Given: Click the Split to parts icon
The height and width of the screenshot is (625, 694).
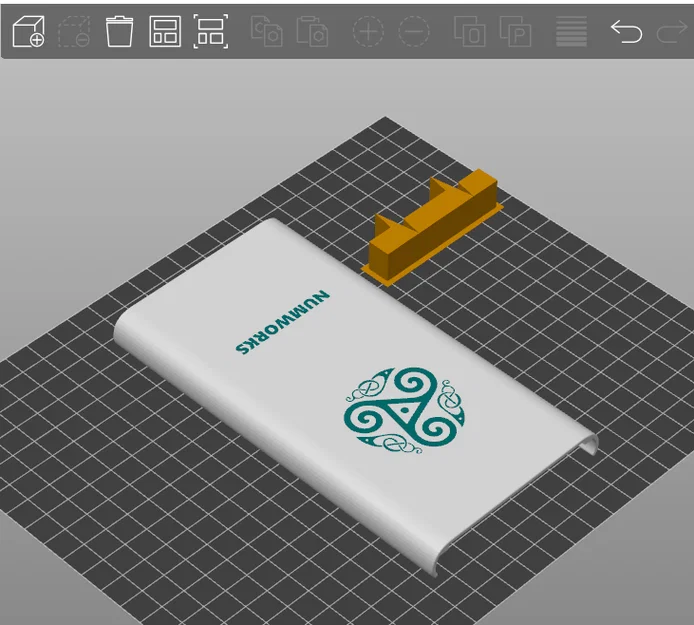Looking at the screenshot, I should 515,31.
